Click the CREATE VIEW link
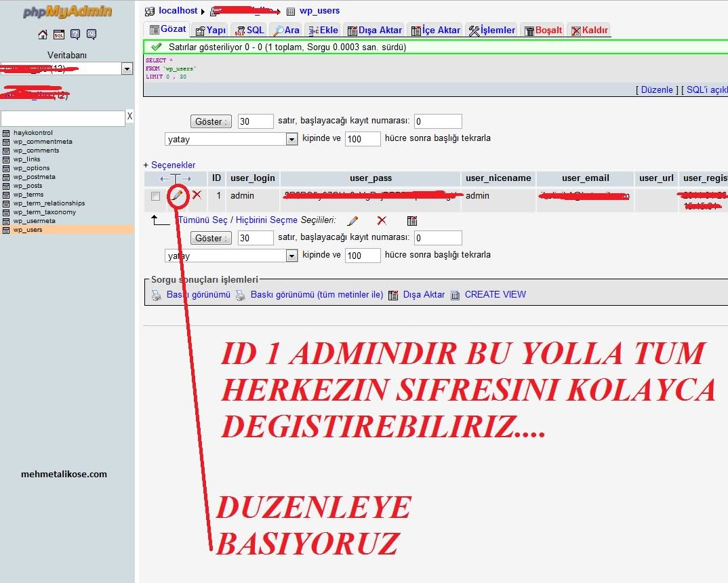The height and width of the screenshot is (583, 728). click(x=495, y=294)
